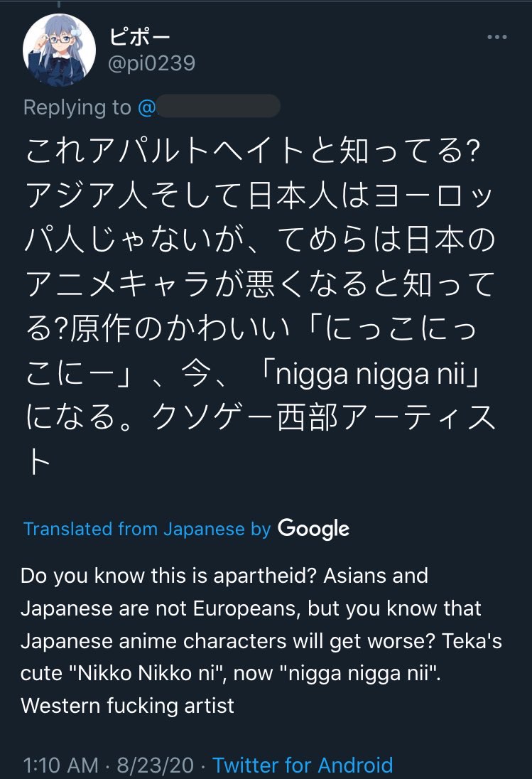The width and height of the screenshot is (532, 779).
Task: Click the 'Japanese are not Europeans' line
Action: 251,608
